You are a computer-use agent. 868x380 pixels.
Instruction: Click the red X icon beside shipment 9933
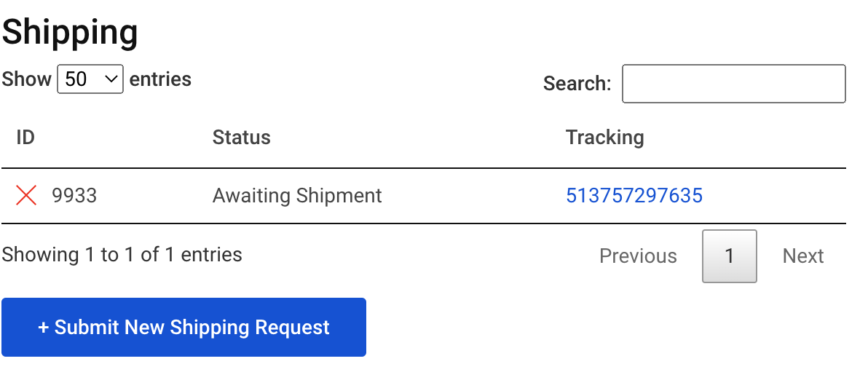pos(26,195)
